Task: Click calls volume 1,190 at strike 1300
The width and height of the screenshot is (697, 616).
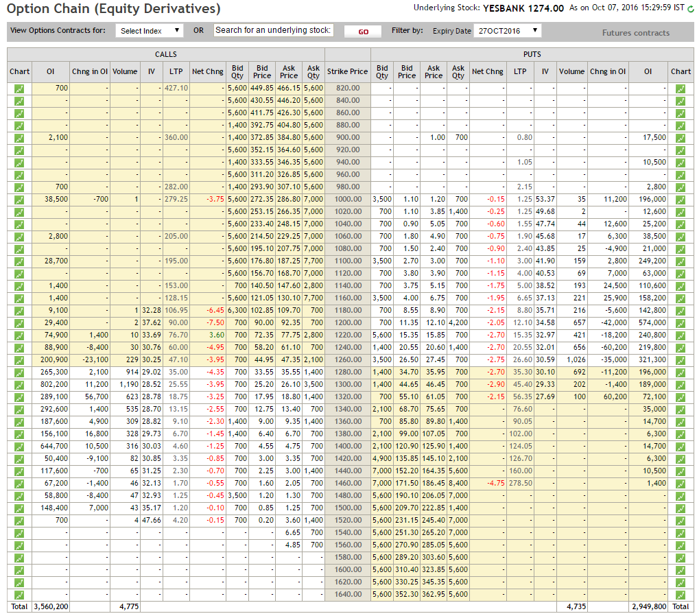Action: pyautogui.click(x=129, y=384)
